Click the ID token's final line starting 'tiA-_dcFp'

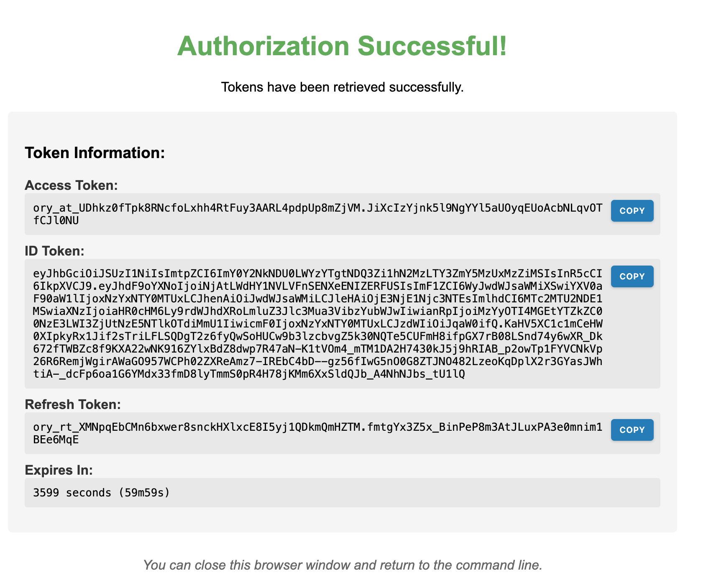[x=248, y=373]
